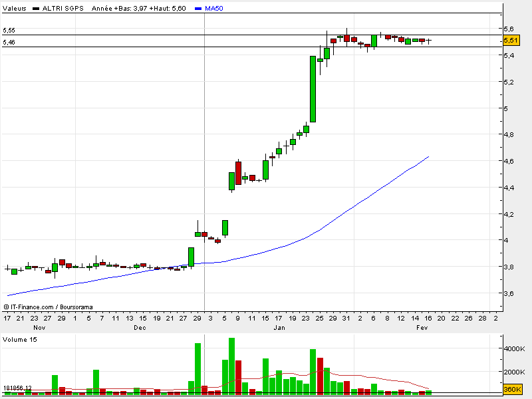Click the 13 date label on the time axis
532x399 pixels.
pyautogui.click(x=130, y=319)
